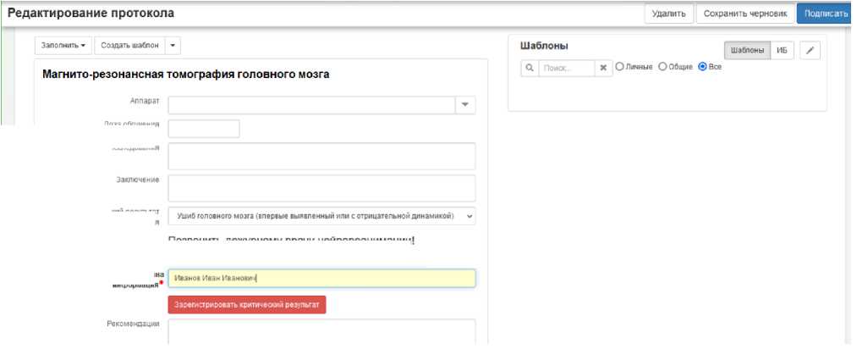Select the Личные radio button
The height and width of the screenshot is (349, 868).
coord(619,67)
